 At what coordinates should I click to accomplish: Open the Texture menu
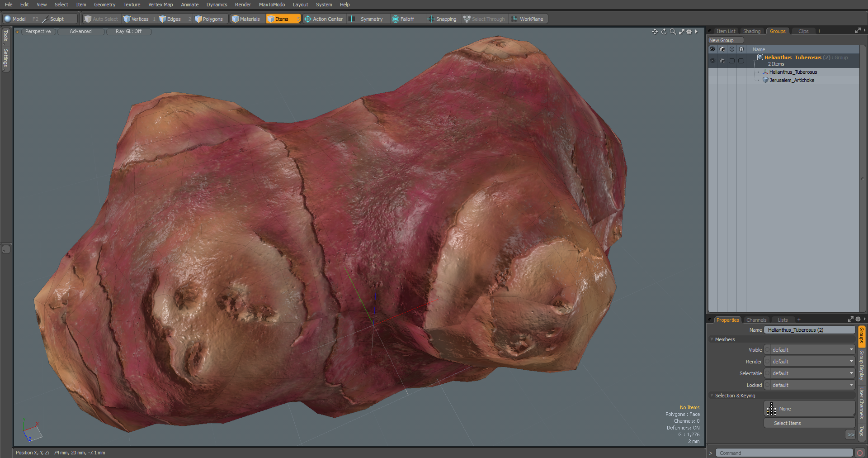pos(132,5)
